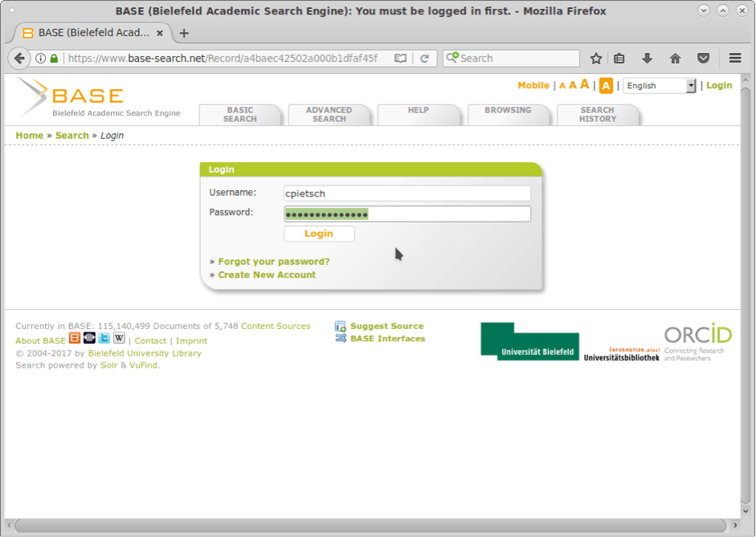Image resolution: width=756 pixels, height=537 pixels.
Task: Reload the page via the refresh icon
Action: (425, 58)
